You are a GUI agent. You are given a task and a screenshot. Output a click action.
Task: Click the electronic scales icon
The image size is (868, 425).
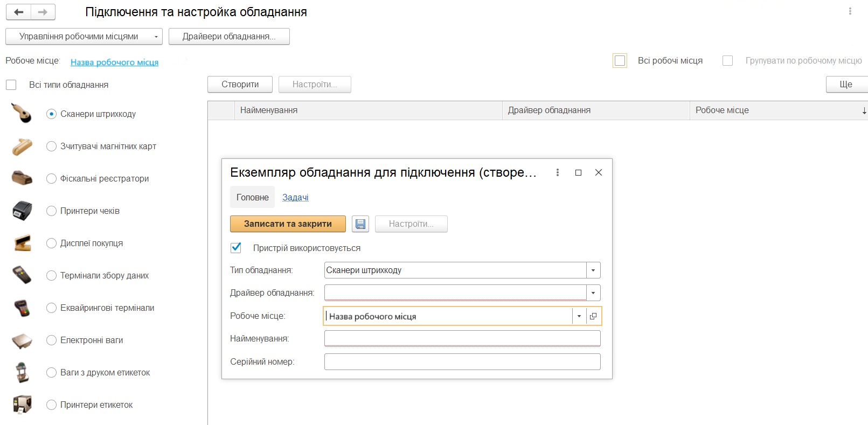click(x=22, y=340)
